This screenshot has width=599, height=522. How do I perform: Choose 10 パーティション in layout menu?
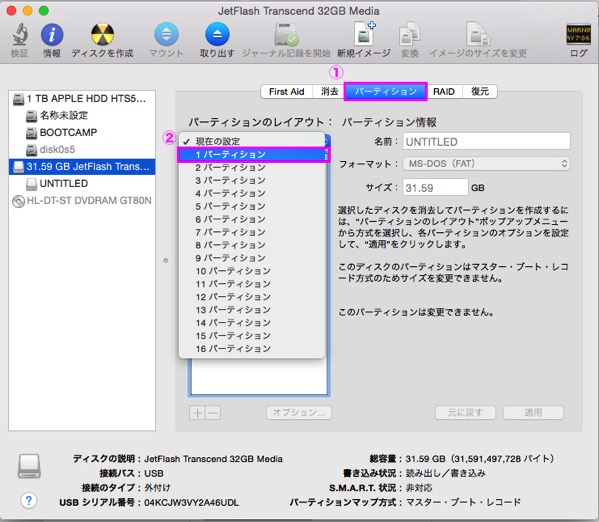click(x=252, y=271)
